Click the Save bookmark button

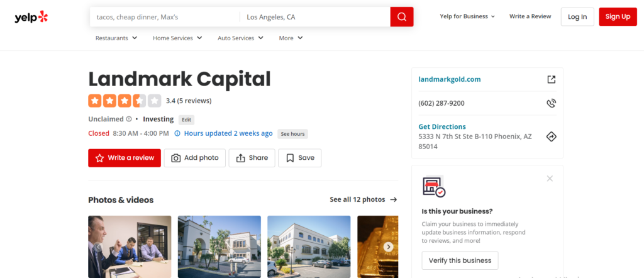click(300, 158)
